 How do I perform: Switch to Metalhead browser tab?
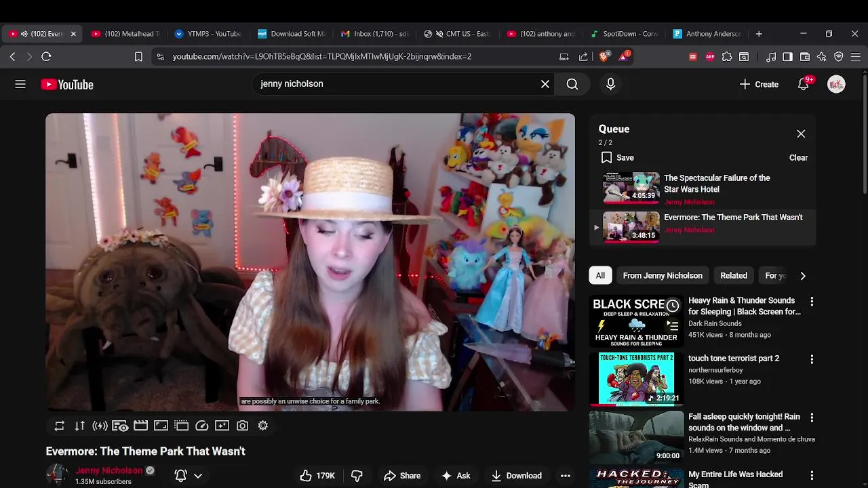125,34
